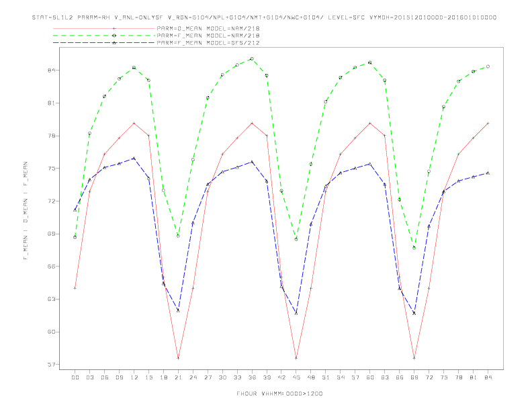
Task: Click x-axis forecast hour label 54
Action: [x=341, y=377]
